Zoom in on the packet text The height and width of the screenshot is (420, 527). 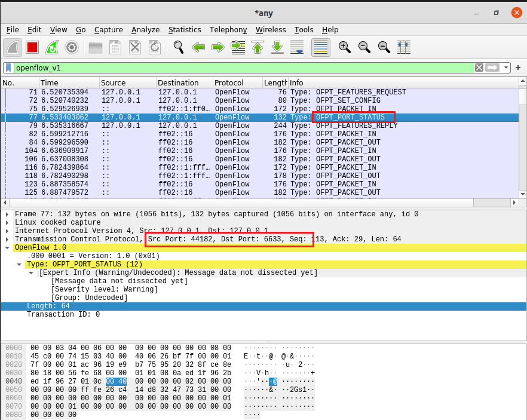(344, 47)
